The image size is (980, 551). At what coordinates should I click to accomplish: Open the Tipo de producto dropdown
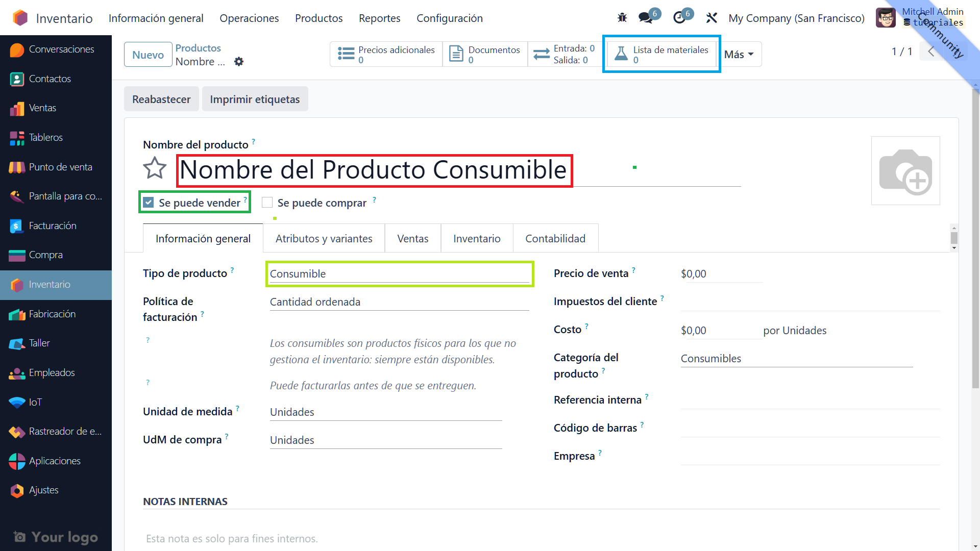[399, 274]
